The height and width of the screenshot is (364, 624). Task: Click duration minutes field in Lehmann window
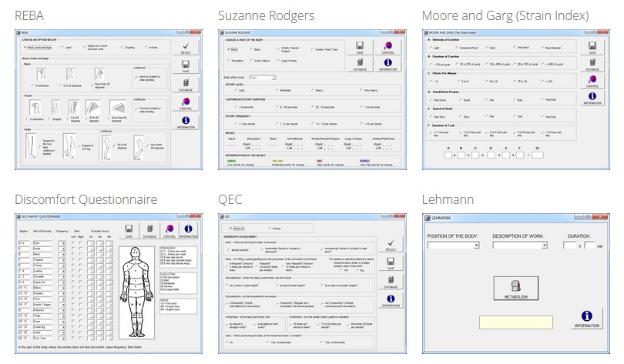pyautogui.click(x=589, y=245)
